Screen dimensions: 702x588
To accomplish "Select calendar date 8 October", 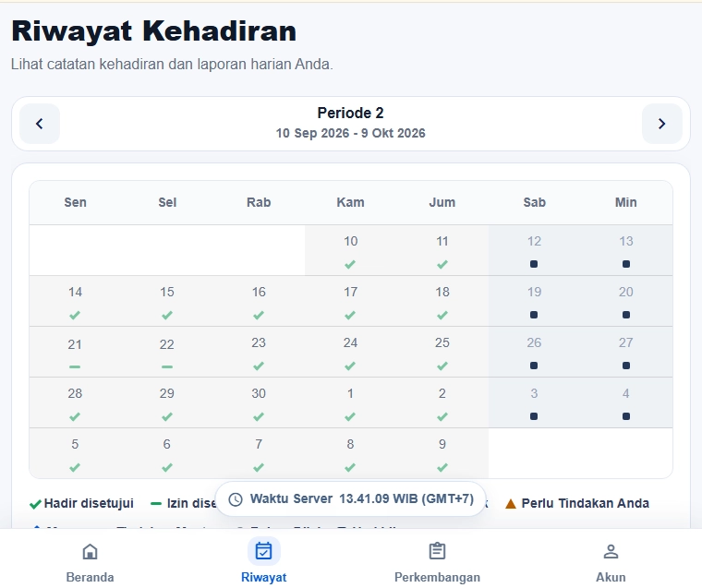I will [x=351, y=453].
